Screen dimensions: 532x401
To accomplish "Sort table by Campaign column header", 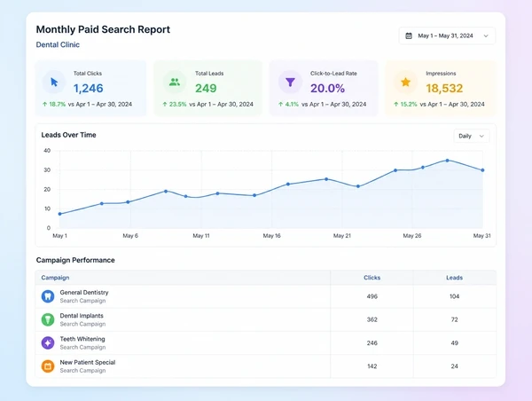I will (55, 278).
